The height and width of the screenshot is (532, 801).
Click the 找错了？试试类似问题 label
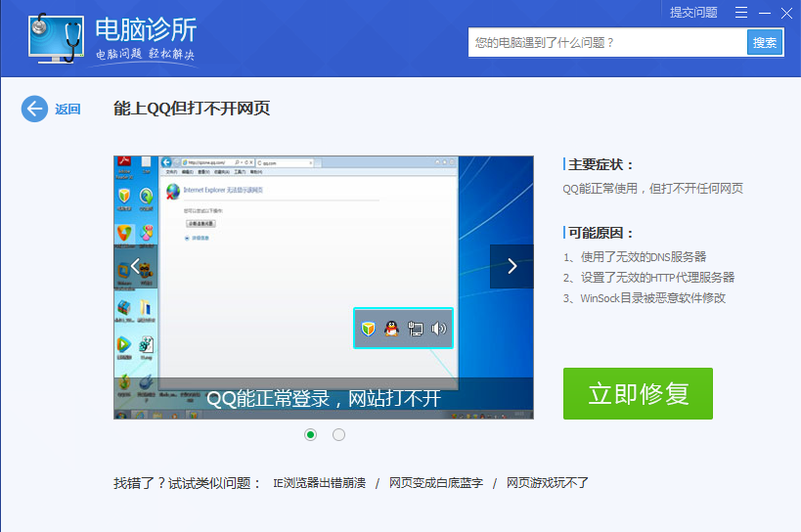click(187, 483)
